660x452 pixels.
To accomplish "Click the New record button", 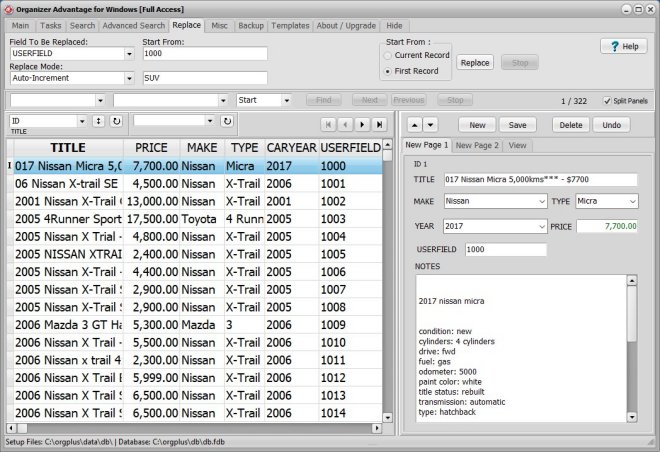I will coord(477,125).
